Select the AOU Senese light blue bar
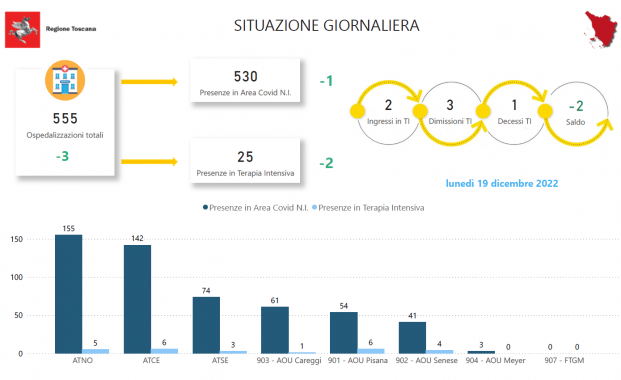 tap(440, 351)
